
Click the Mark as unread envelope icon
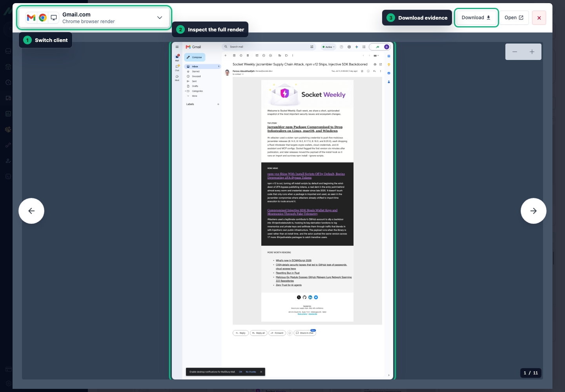pos(257,55)
